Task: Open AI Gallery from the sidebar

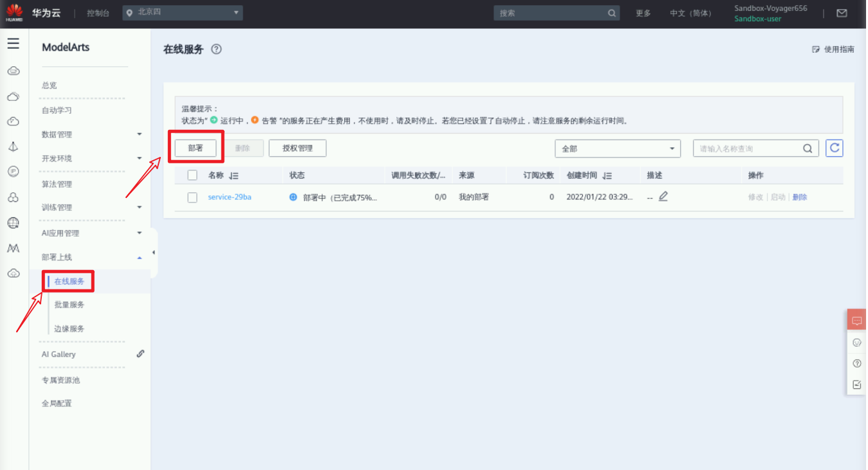Action: [59, 354]
